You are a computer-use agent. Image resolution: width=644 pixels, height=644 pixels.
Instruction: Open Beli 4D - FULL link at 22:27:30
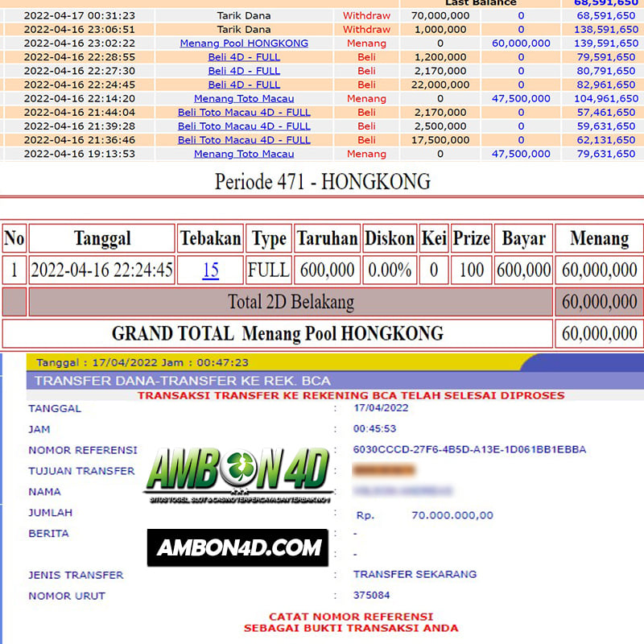tap(244, 71)
